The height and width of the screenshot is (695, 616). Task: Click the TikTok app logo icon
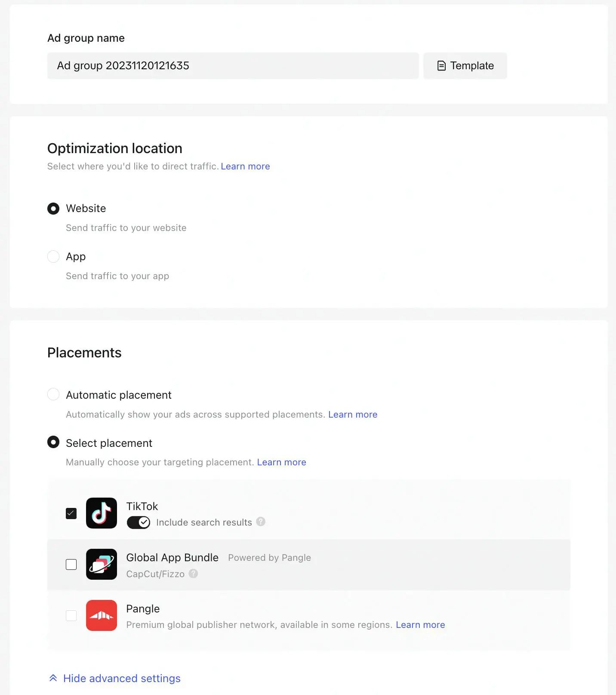pos(102,513)
